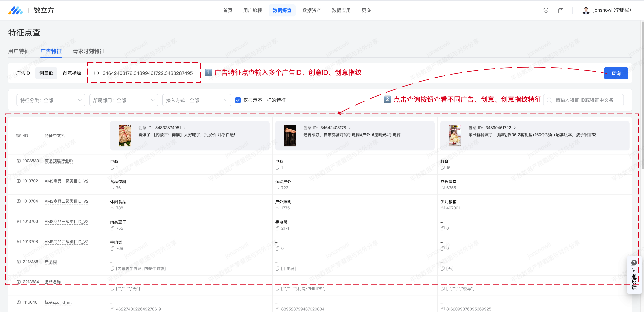The image size is (644, 312).
Task: Open the 接入方式 dropdown
Action: 196,100
